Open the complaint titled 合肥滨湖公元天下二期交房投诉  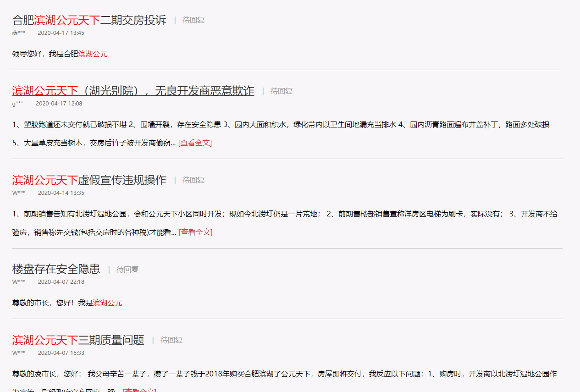87,20
